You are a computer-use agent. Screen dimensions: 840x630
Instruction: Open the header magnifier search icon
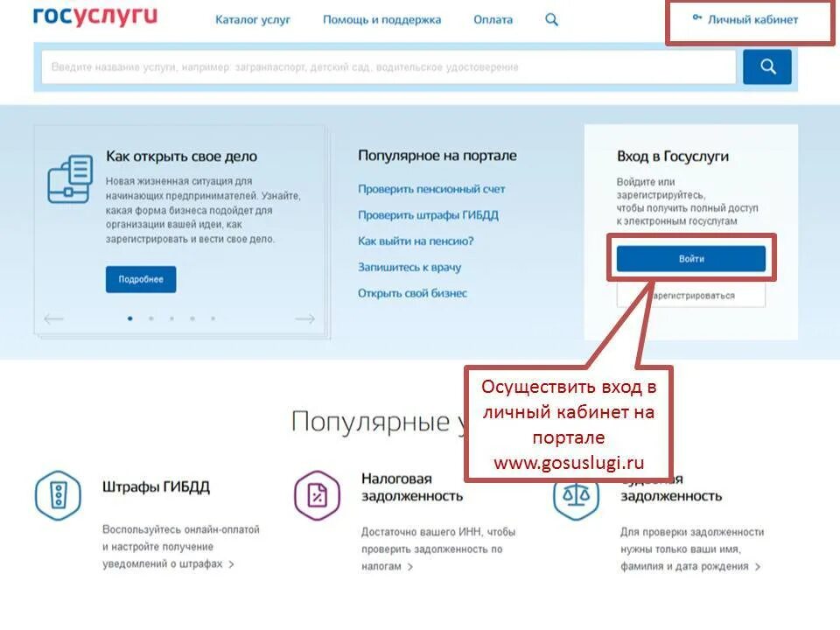tap(551, 20)
